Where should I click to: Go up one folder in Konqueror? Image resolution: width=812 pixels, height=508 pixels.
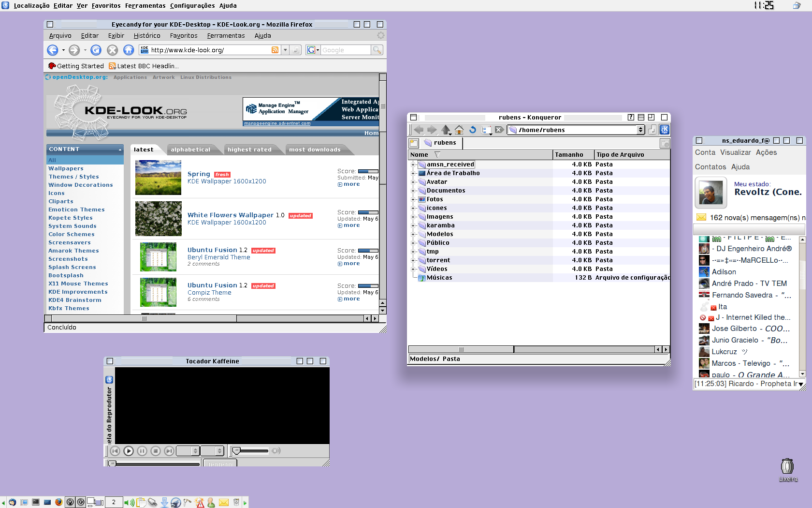click(x=446, y=130)
